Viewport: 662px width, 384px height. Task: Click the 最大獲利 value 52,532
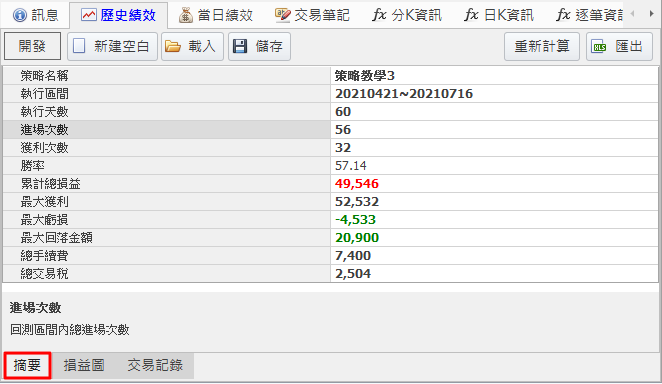[x=357, y=202]
